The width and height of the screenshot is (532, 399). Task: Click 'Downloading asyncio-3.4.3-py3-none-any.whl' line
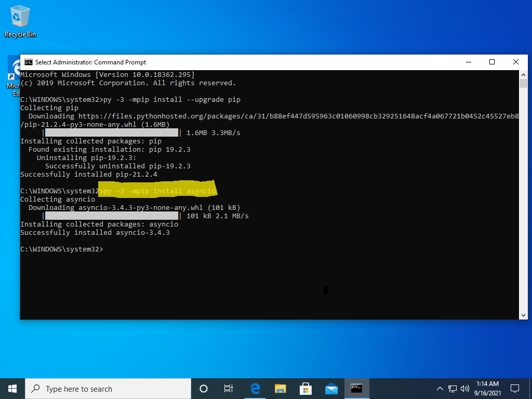click(135, 208)
